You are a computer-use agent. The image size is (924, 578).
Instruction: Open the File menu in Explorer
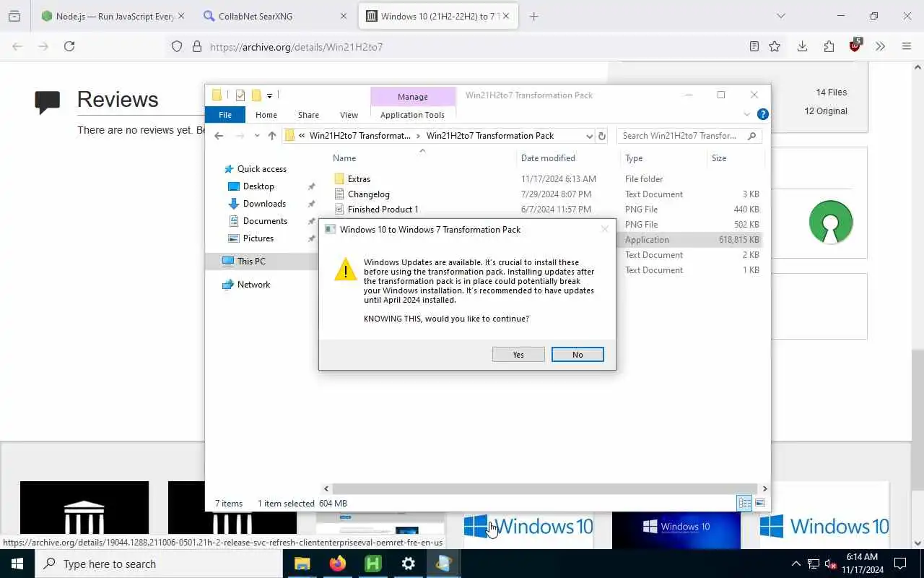click(x=225, y=115)
